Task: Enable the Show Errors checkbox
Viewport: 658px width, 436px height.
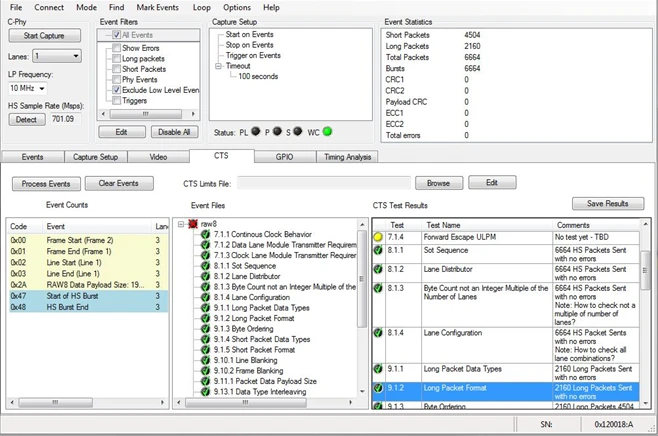Action: (115, 47)
